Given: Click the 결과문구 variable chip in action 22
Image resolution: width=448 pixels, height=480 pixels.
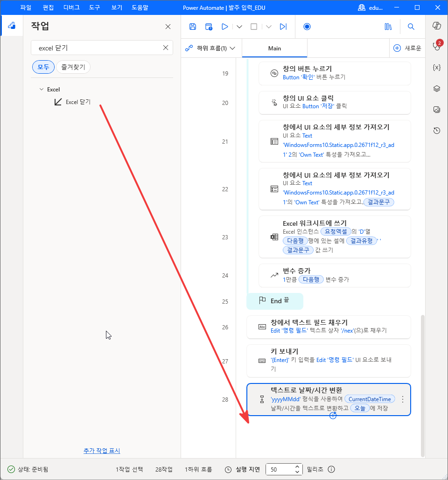Looking at the screenshot, I should coord(379,202).
